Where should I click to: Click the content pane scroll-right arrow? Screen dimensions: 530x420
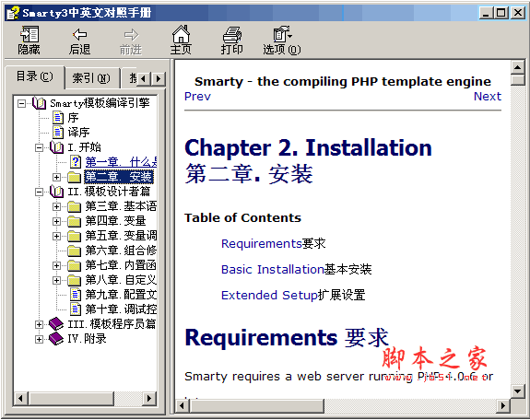[503, 405]
